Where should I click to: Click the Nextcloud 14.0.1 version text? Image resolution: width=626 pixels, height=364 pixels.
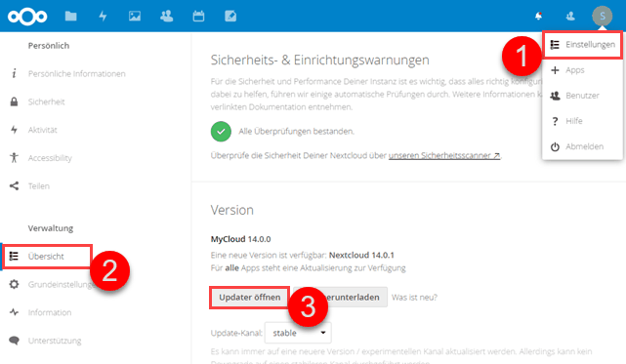361,255
